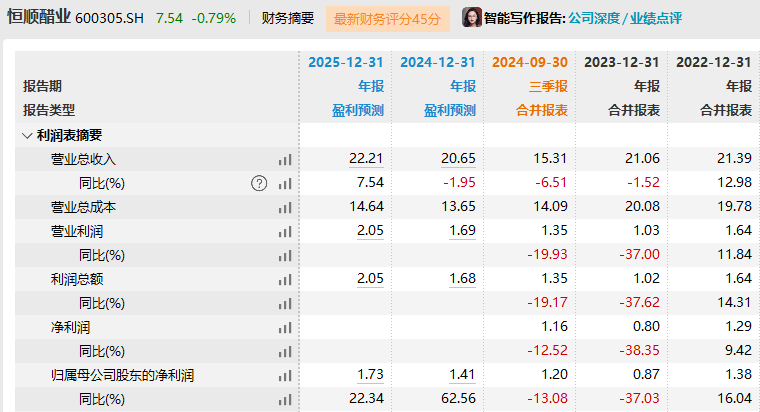This screenshot has height=412, width=760.
Task: Open 业绩点评 report link
Action: tap(656, 18)
